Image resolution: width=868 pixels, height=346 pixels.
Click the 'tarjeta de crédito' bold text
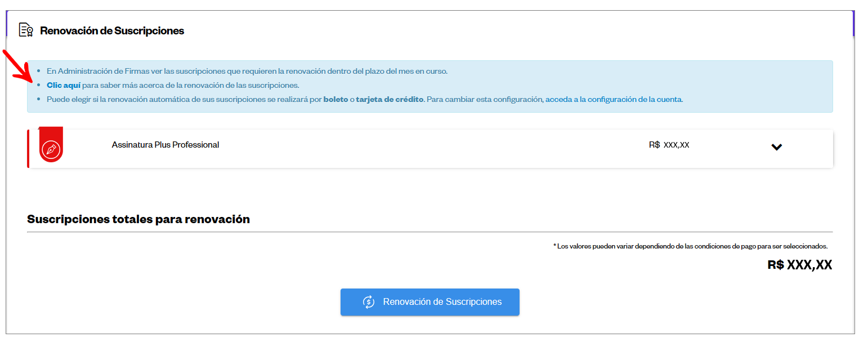(390, 99)
